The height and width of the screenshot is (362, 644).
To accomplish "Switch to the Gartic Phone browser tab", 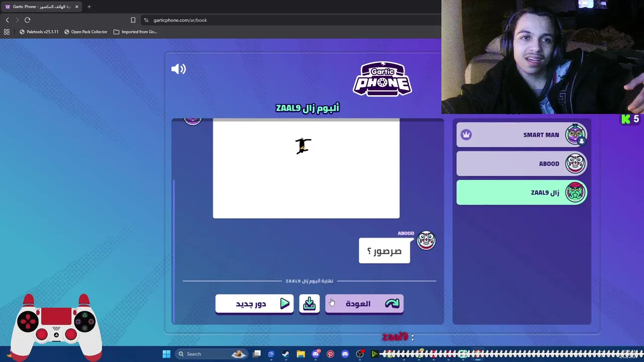I will (x=41, y=7).
